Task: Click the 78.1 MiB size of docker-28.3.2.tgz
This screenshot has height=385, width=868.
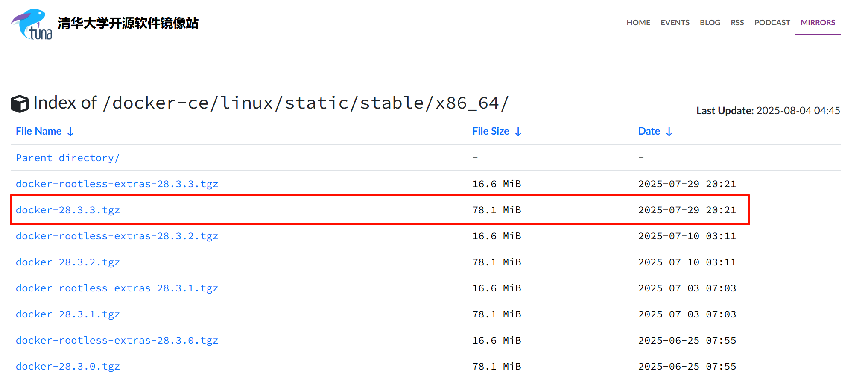Action: [x=497, y=262]
